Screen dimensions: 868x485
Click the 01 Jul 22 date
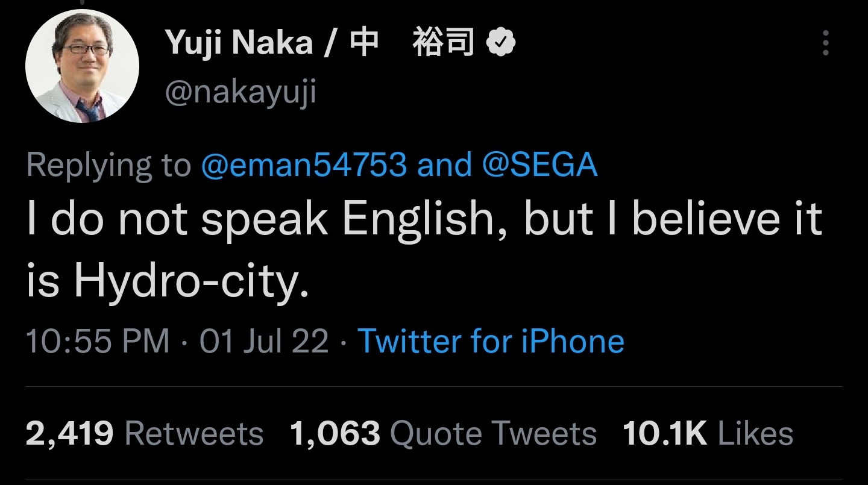coord(264,341)
